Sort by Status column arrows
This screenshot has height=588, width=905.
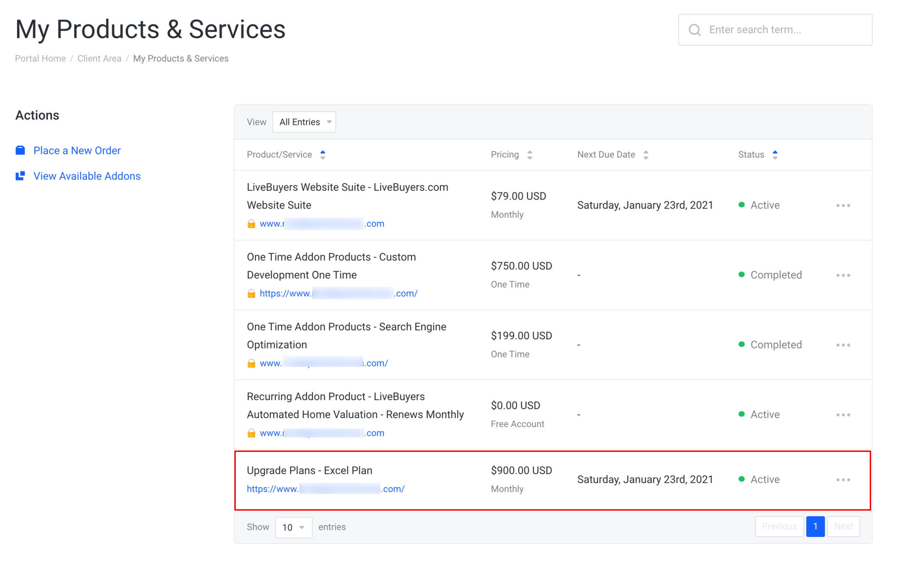pyautogui.click(x=775, y=155)
